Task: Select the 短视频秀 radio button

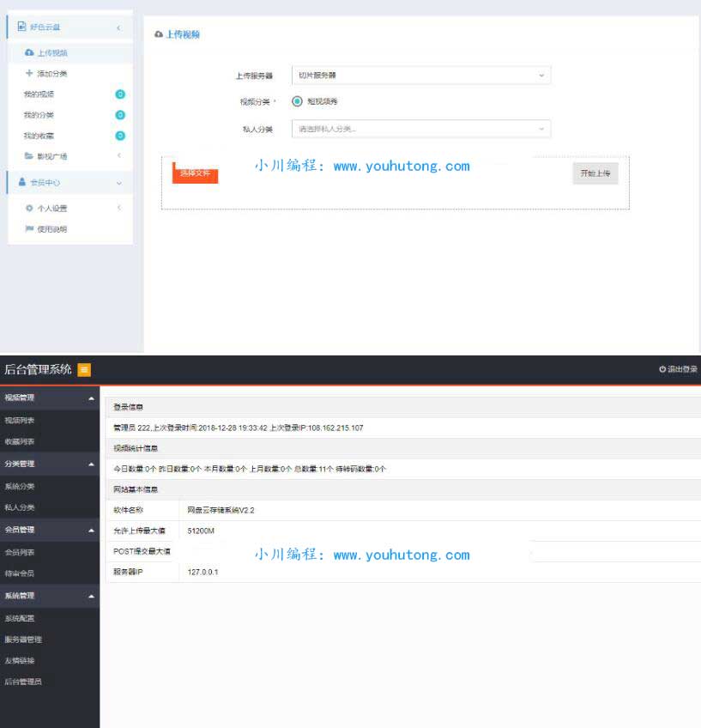Action: (297, 101)
